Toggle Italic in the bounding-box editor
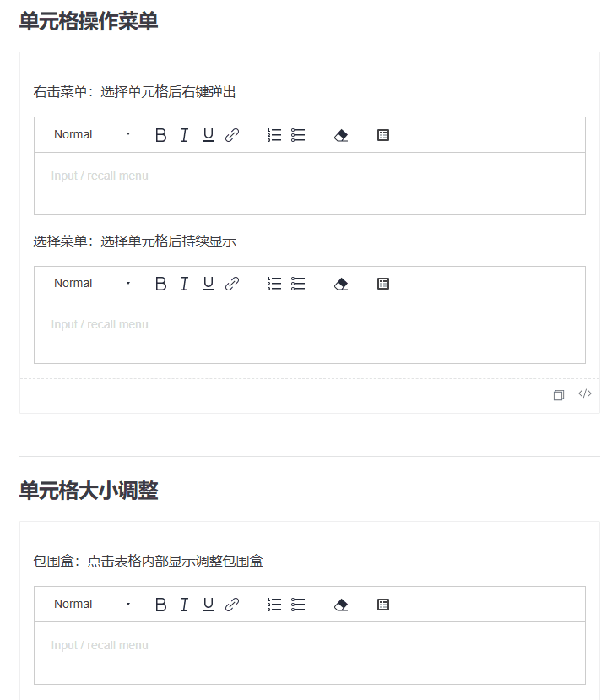 pyautogui.click(x=184, y=605)
